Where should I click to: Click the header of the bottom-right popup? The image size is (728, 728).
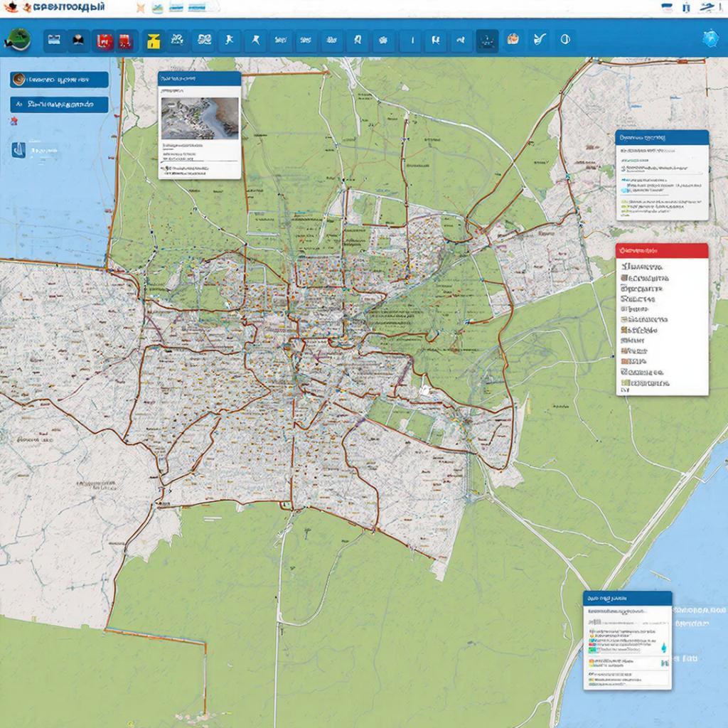[627, 599]
